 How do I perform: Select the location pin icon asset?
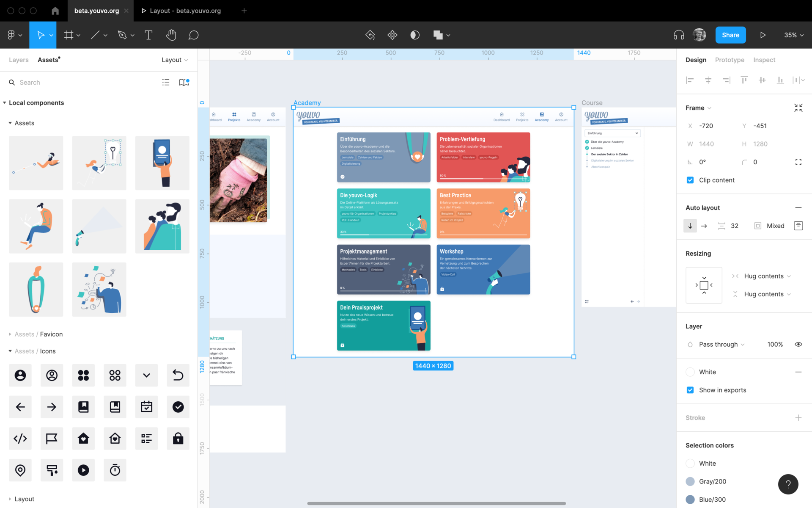click(x=20, y=470)
